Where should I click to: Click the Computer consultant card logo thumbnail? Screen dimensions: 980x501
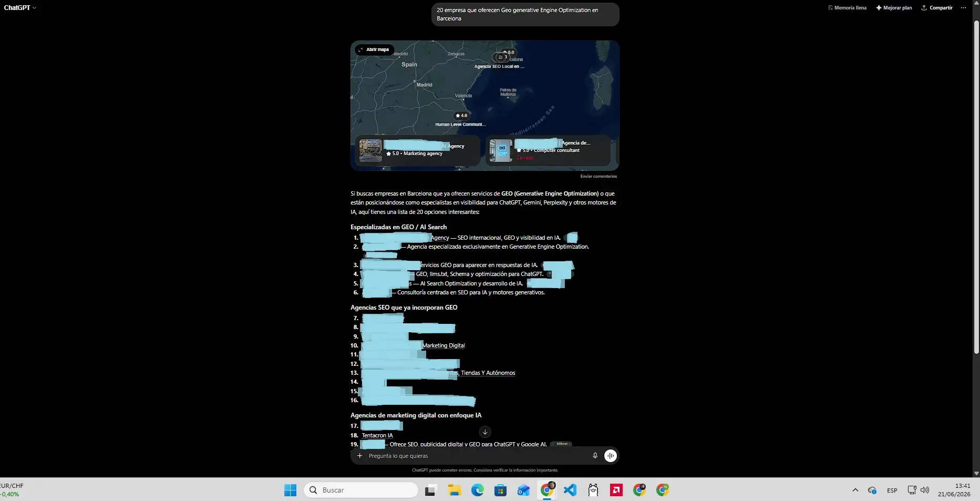pos(501,151)
